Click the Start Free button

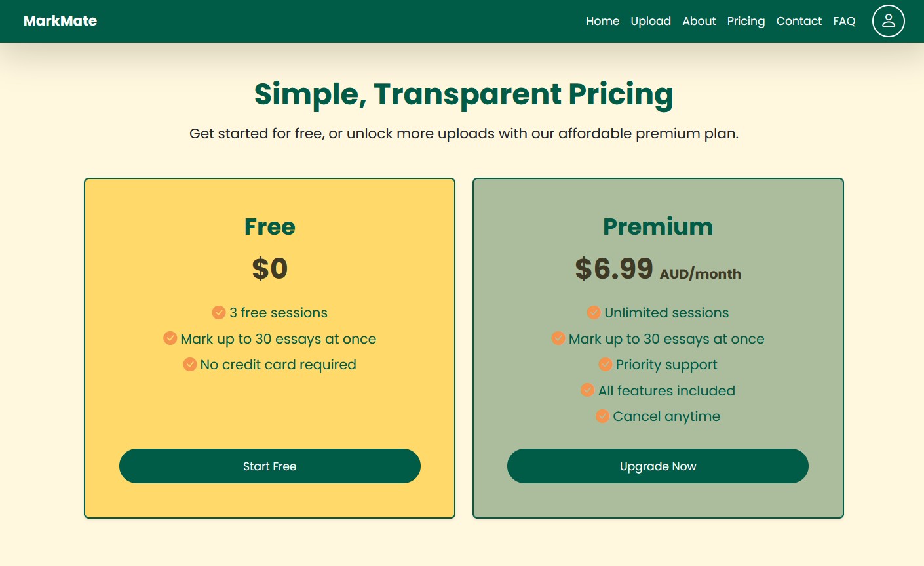(269, 466)
